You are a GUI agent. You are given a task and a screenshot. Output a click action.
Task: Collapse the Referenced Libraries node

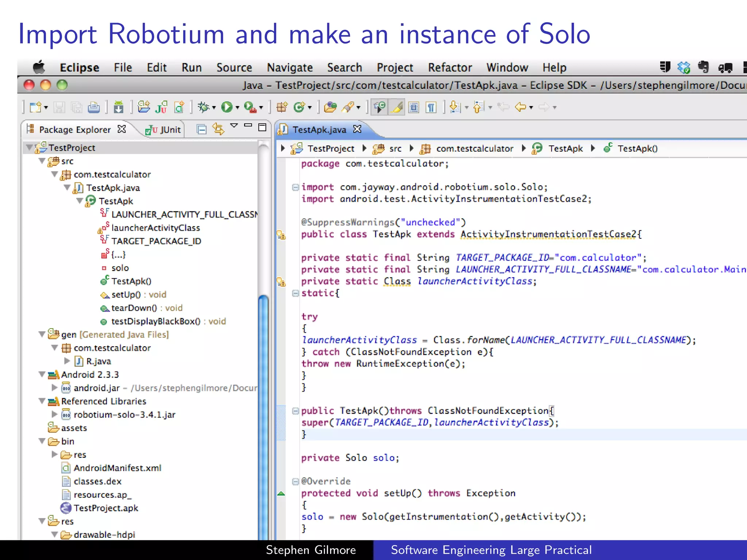(x=42, y=401)
